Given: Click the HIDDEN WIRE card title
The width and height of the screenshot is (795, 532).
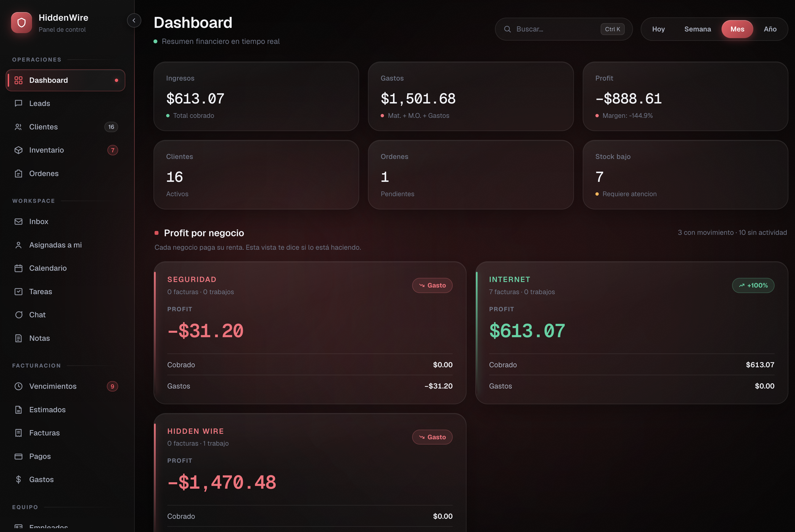Looking at the screenshot, I should tap(195, 431).
